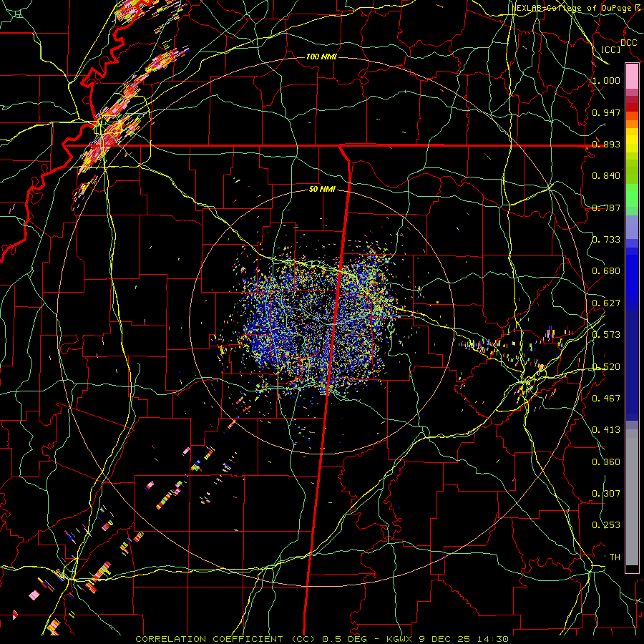Screen dimensions: 644x644
Task: Select the 0.467 legend value
Action: (606, 399)
